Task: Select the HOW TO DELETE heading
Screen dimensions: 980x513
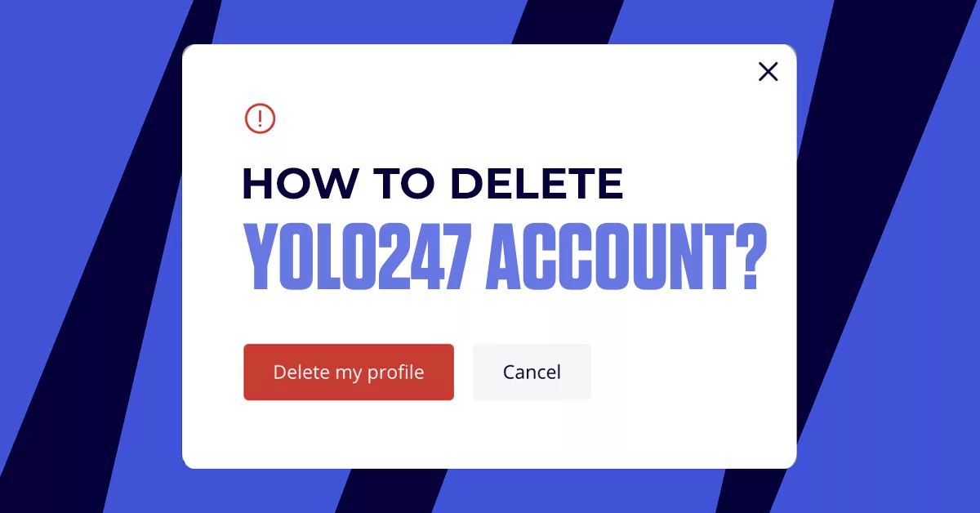Action: click(434, 184)
